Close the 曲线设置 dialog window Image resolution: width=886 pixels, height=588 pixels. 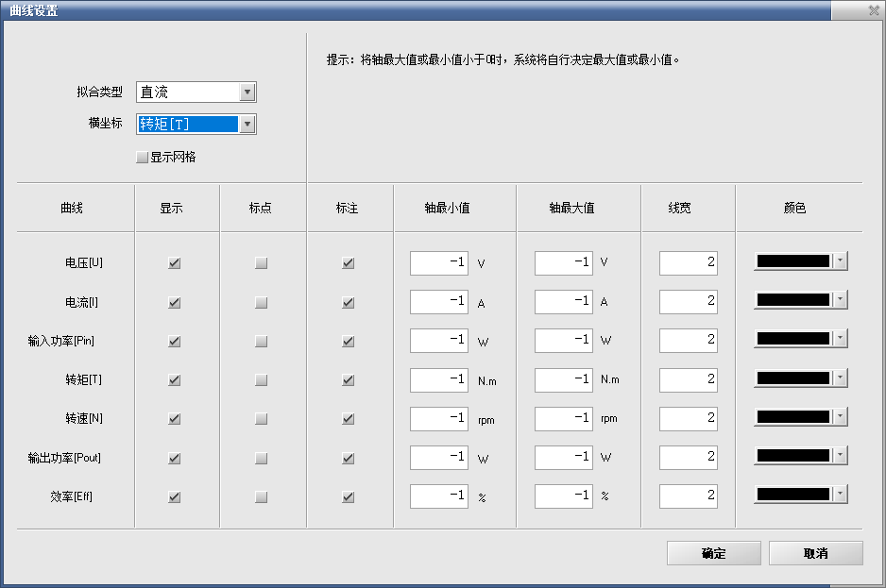(x=874, y=10)
